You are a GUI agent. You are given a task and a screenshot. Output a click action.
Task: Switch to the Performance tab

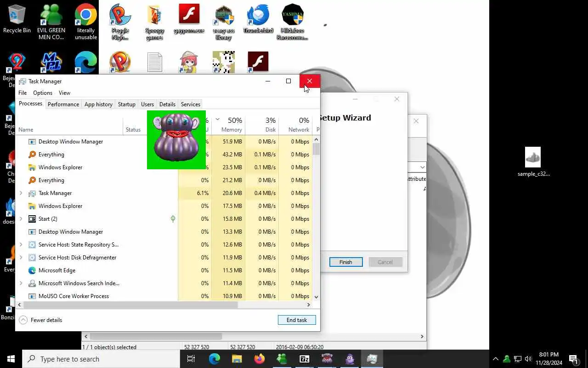(63, 104)
